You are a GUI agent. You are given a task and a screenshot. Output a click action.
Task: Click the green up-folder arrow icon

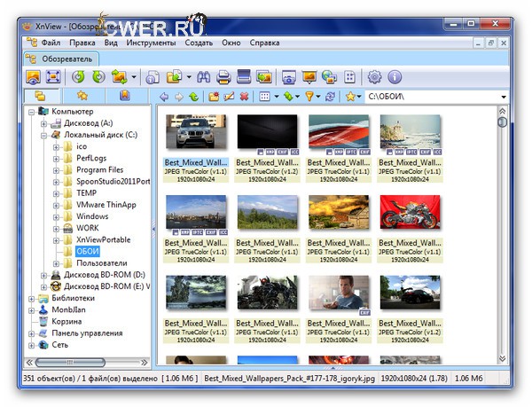tap(194, 96)
